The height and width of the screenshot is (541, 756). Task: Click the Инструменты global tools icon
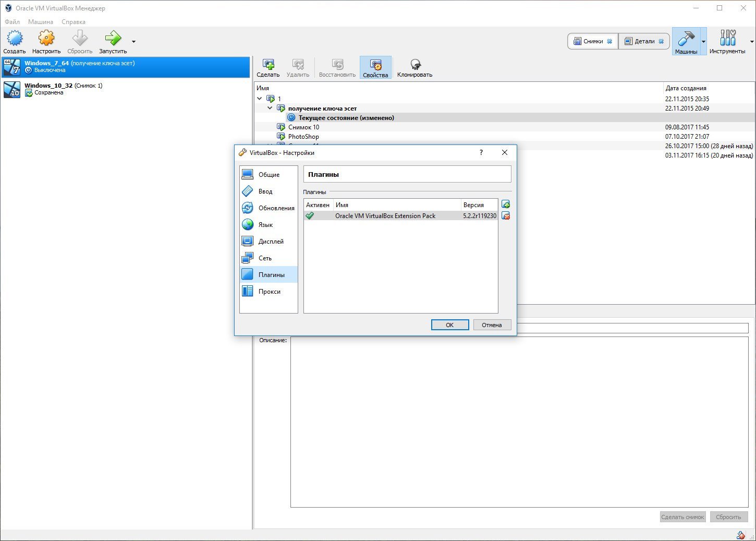727,41
